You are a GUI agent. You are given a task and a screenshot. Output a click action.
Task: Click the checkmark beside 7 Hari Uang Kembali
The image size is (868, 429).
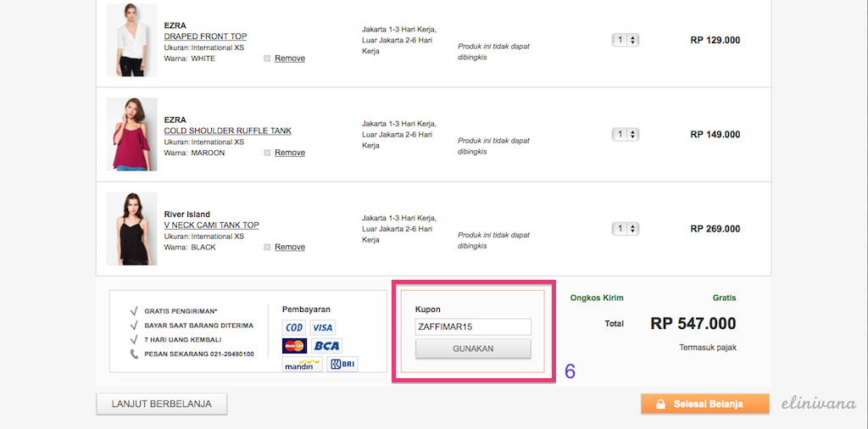tap(133, 339)
